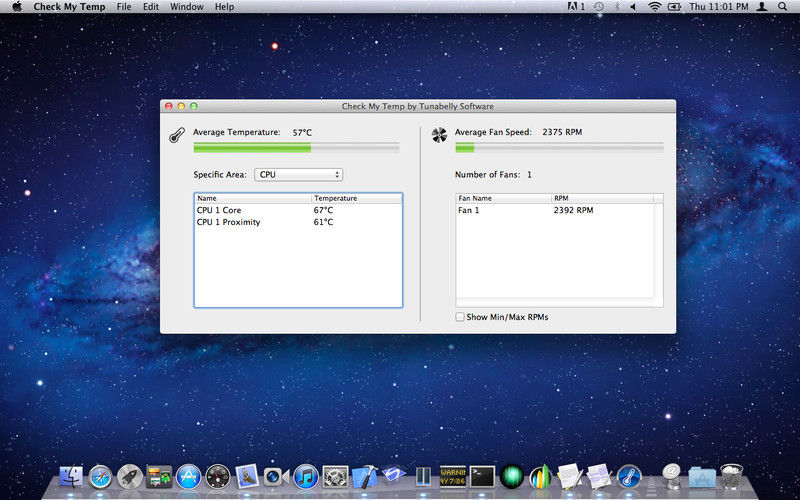Viewport: 800px width, 500px height.
Task: Open TextEdit document icon in dock
Action: click(570, 477)
